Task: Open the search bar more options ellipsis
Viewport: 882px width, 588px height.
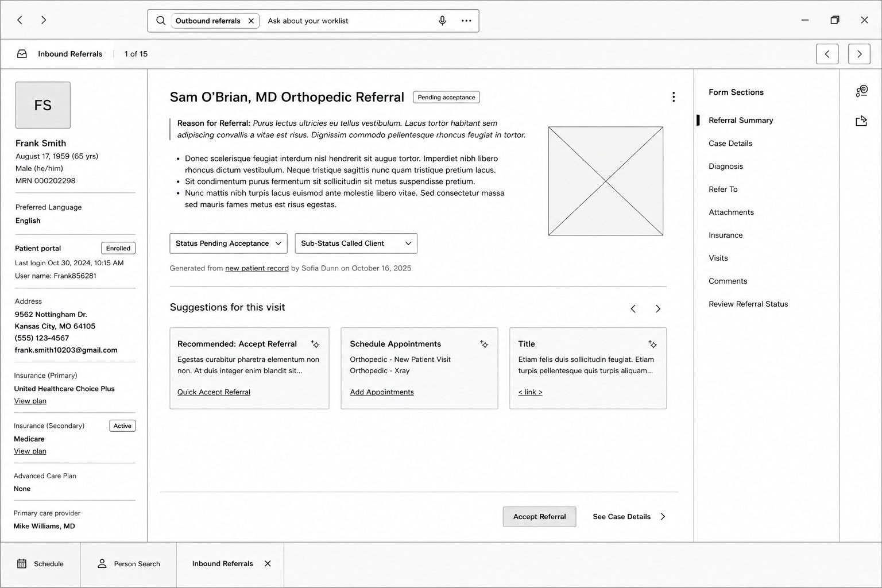Action: coord(466,21)
